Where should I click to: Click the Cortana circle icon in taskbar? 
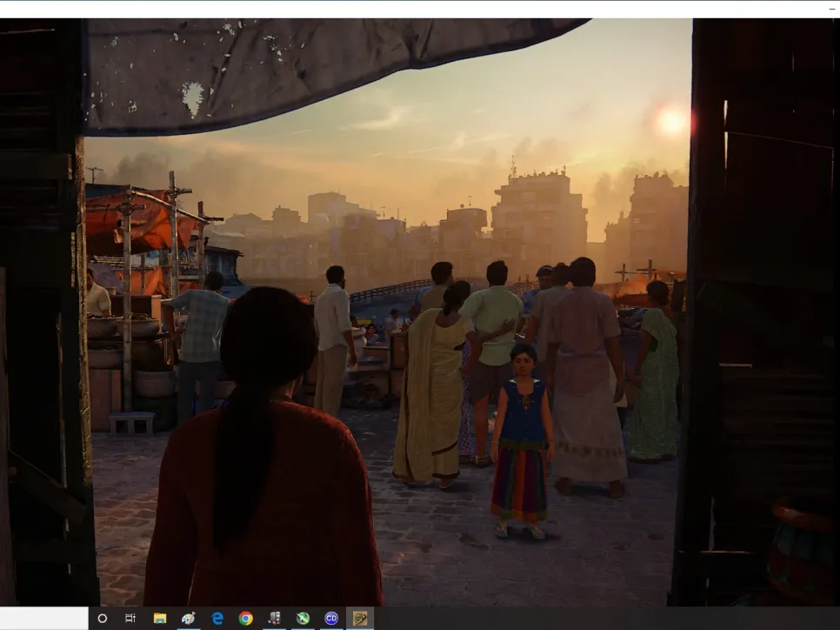click(x=103, y=618)
